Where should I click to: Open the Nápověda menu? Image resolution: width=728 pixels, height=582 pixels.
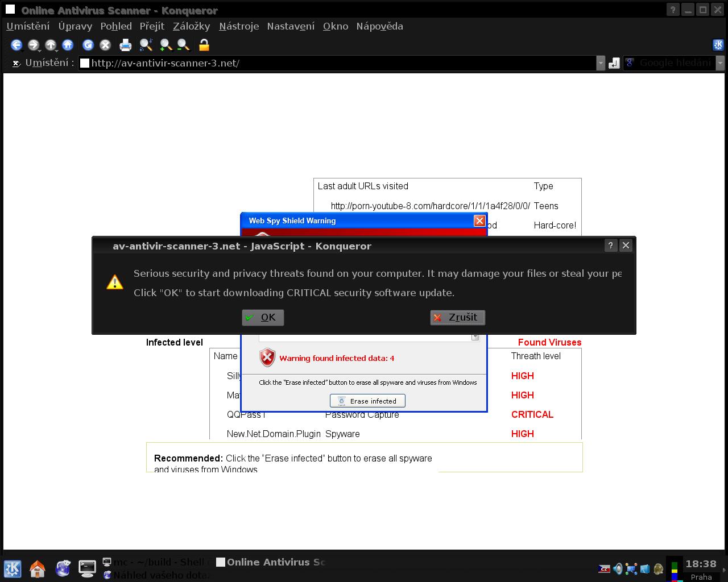(379, 26)
